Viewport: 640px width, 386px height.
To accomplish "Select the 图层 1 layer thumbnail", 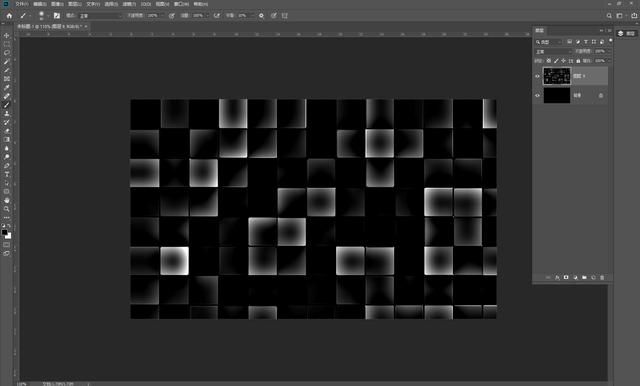I will click(557, 76).
